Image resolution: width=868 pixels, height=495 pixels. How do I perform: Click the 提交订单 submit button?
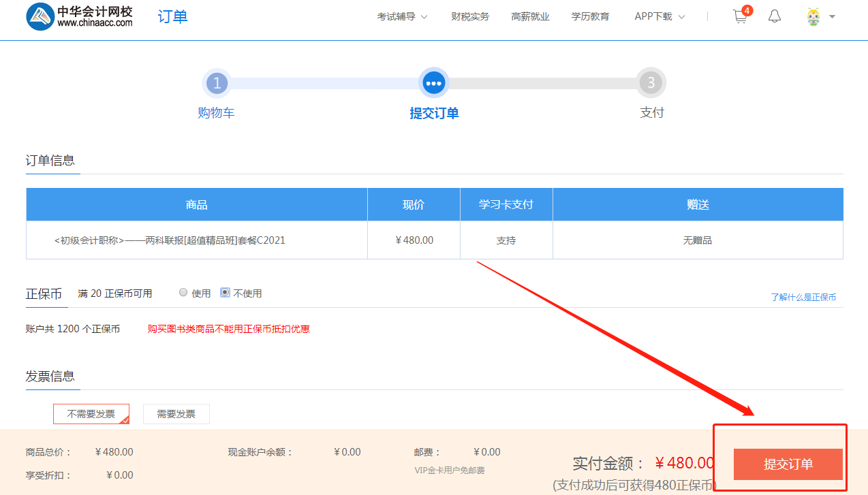pyautogui.click(x=788, y=464)
